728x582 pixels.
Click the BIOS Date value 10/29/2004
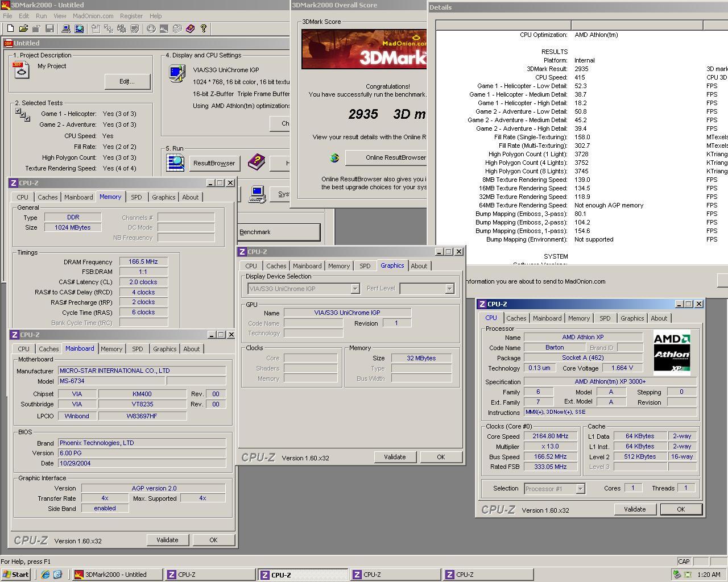coord(142,463)
